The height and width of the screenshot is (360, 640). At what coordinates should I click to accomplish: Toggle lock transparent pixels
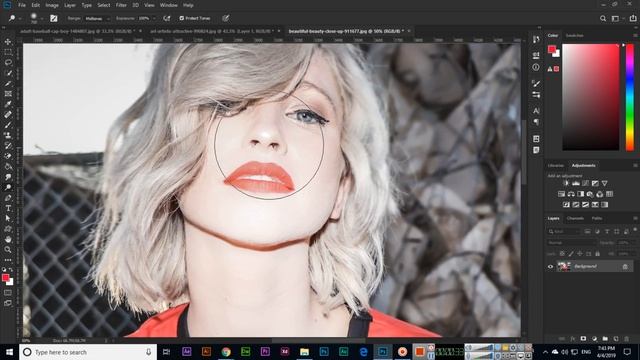[562, 253]
